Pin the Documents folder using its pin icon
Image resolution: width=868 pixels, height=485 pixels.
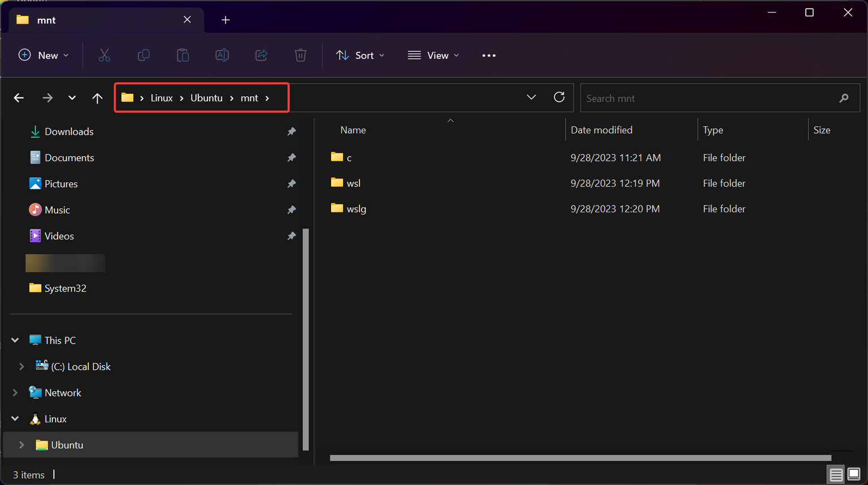click(x=292, y=158)
